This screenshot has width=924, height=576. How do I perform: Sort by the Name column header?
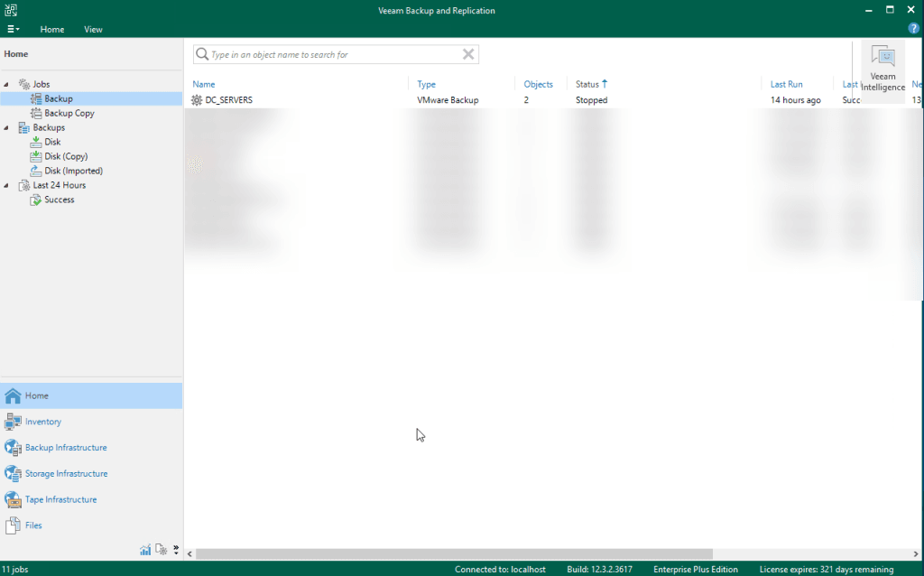(x=204, y=84)
